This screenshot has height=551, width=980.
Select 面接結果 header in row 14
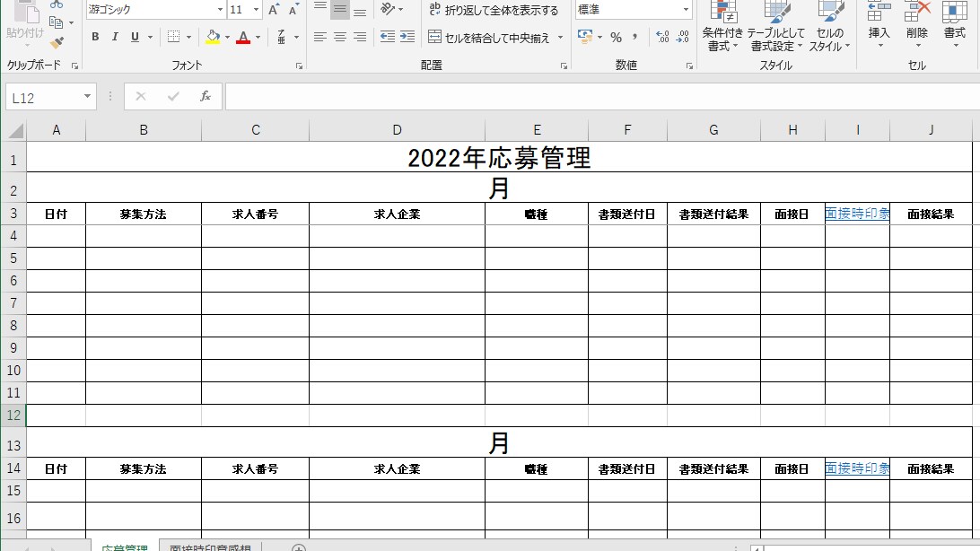[931, 468]
